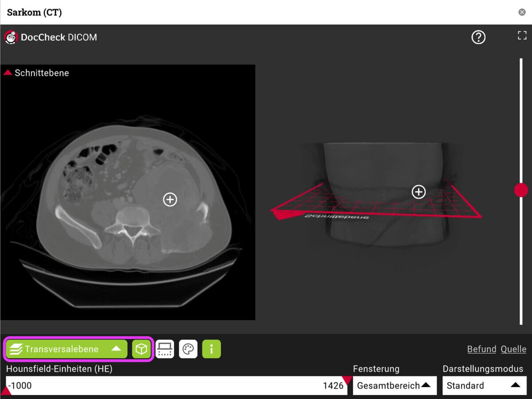
Task: Open the DocCheck DICOM help icon
Action: [x=478, y=37]
